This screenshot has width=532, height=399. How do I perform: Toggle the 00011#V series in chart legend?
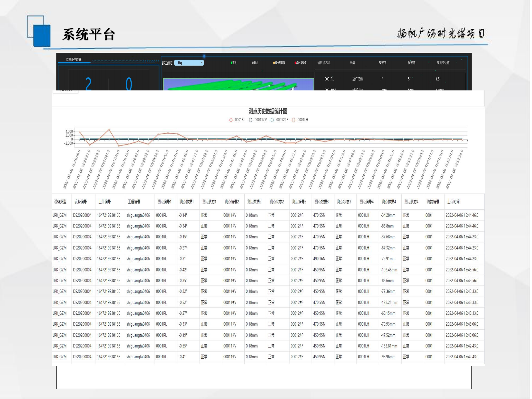click(257, 120)
